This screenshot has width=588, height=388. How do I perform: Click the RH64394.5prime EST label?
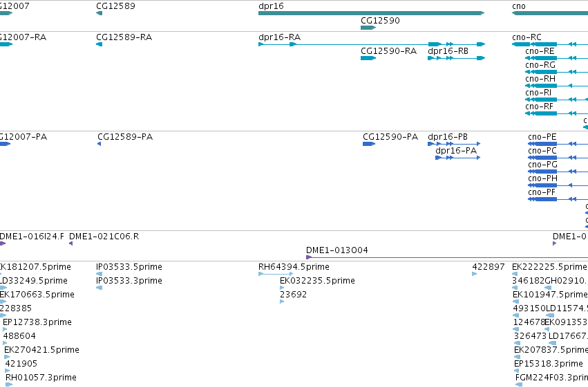(x=294, y=267)
